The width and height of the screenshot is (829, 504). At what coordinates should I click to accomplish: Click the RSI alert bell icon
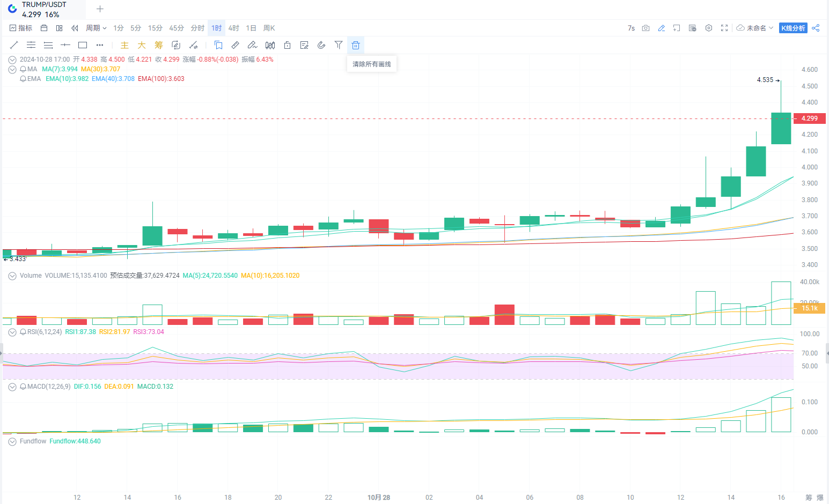[23, 332]
